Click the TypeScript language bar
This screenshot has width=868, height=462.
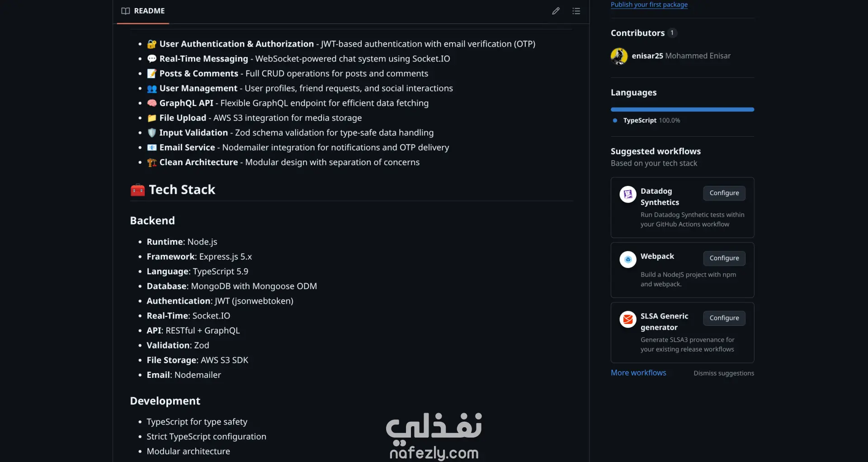[682, 110]
